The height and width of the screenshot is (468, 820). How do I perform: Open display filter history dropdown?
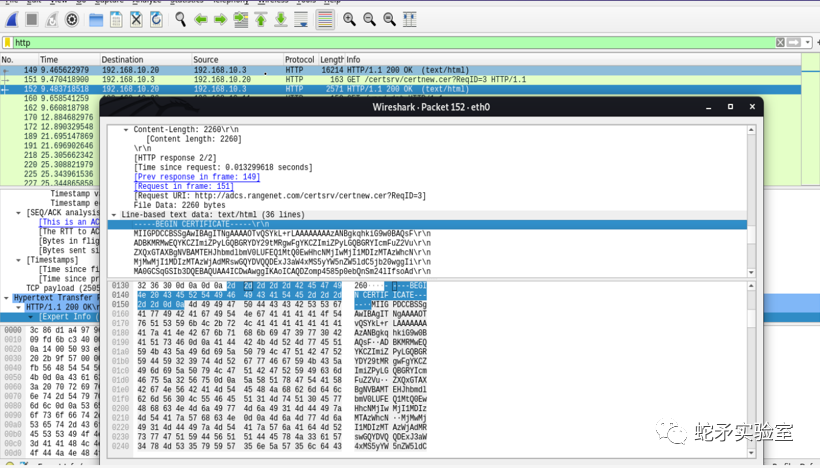click(808, 42)
